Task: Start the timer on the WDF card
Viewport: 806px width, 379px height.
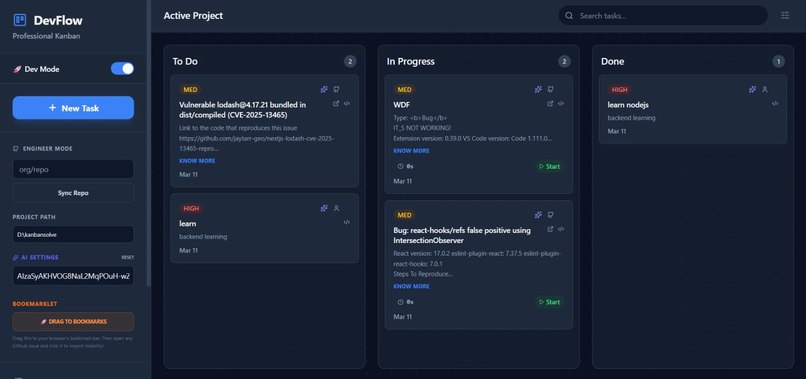Action: (549, 167)
